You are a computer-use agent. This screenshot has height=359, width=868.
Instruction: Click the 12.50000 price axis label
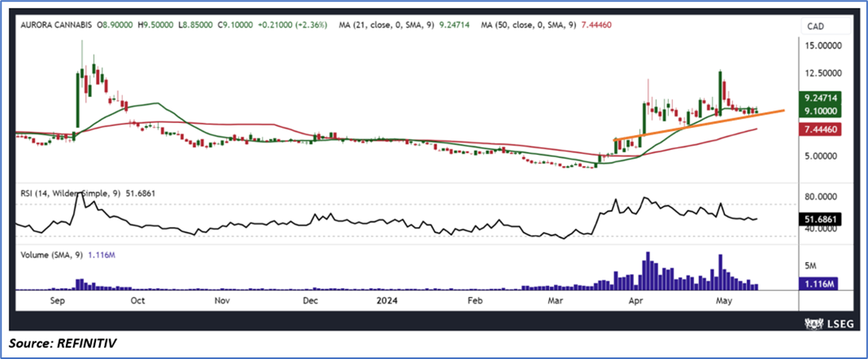(x=823, y=74)
